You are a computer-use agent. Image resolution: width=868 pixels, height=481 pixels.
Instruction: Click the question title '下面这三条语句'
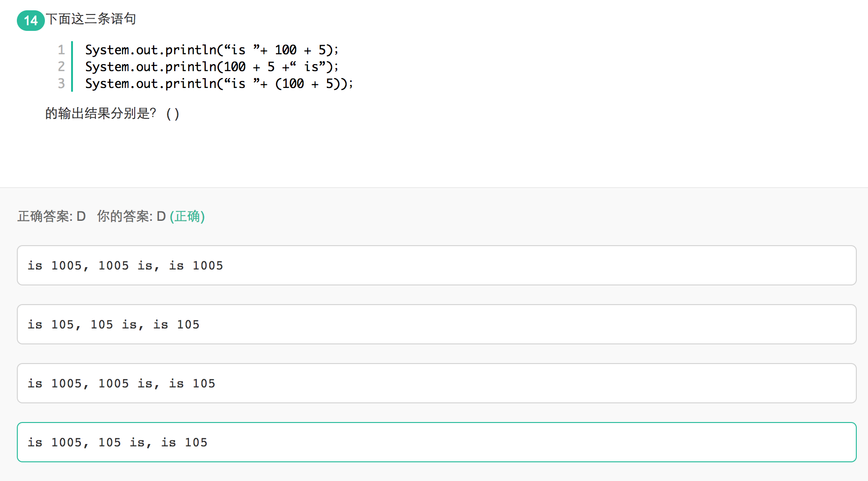pos(91,19)
